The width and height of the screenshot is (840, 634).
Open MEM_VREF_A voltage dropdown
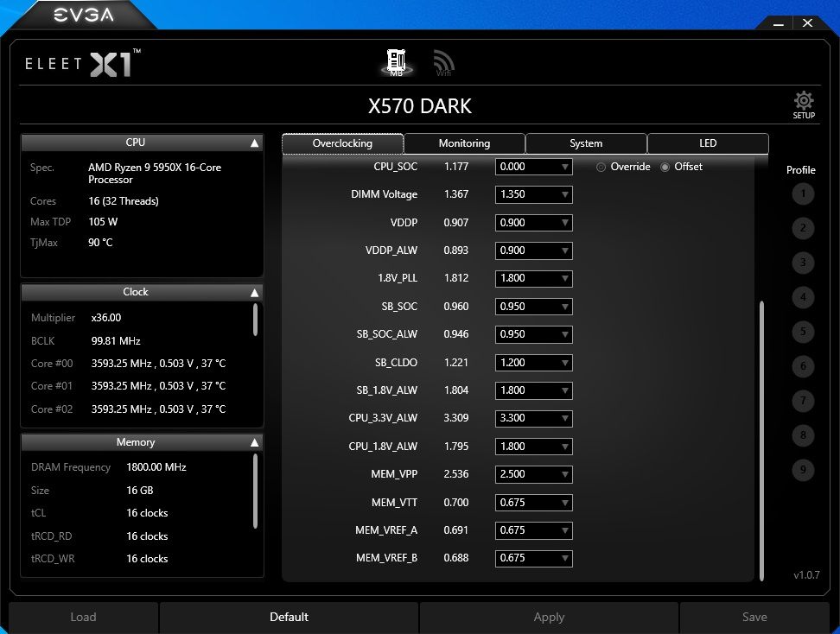point(533,530)
